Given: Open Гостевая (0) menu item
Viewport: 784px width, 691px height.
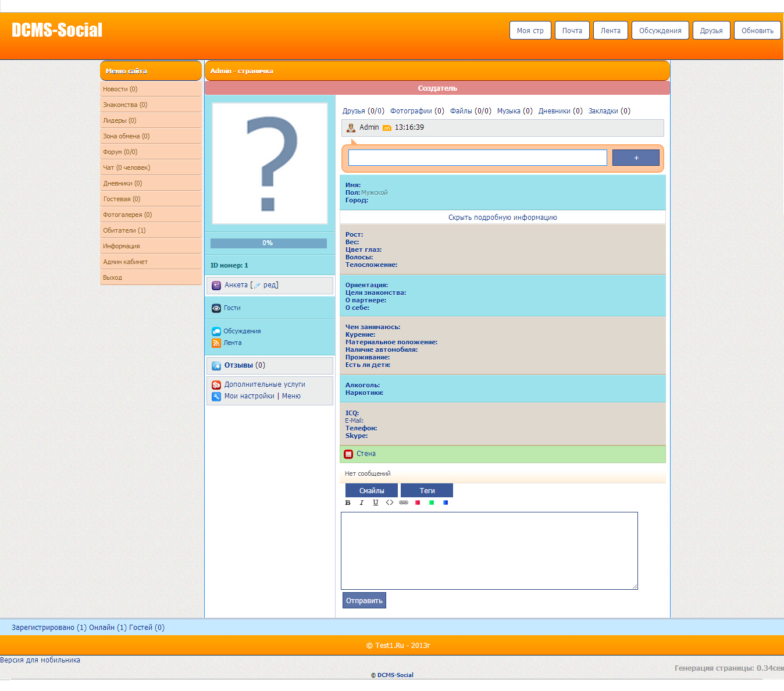Looking at the screenshot, I should click(x=151, y=199).
